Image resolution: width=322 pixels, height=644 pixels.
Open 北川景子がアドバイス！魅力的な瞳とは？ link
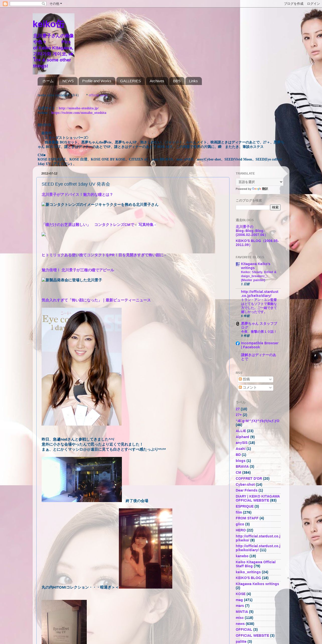click(x=77, y=195)
